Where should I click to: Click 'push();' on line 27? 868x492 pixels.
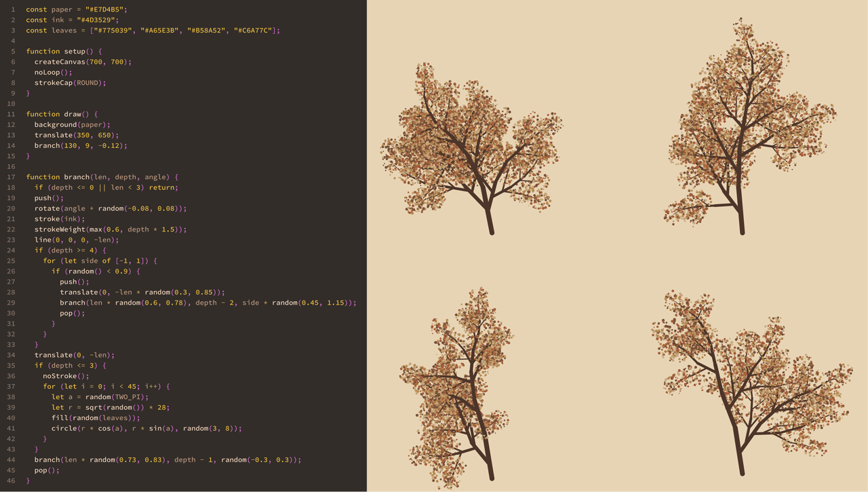tap(75, 282)
